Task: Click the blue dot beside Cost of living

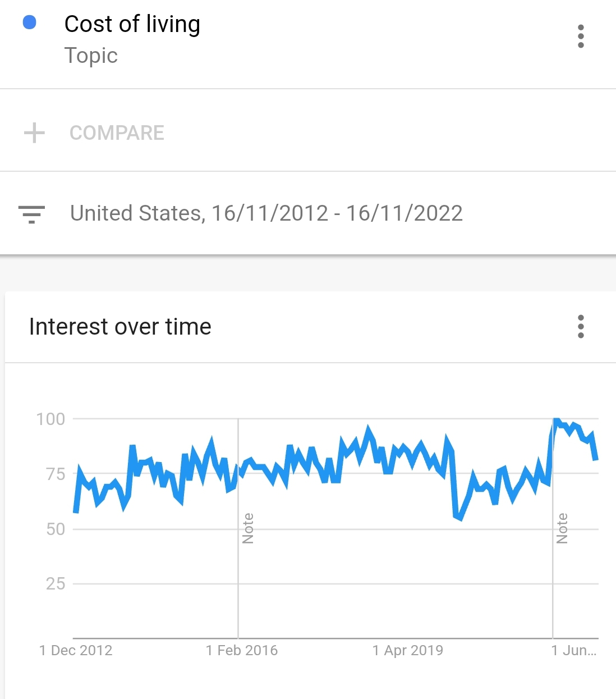Action: tap(29, 22)
